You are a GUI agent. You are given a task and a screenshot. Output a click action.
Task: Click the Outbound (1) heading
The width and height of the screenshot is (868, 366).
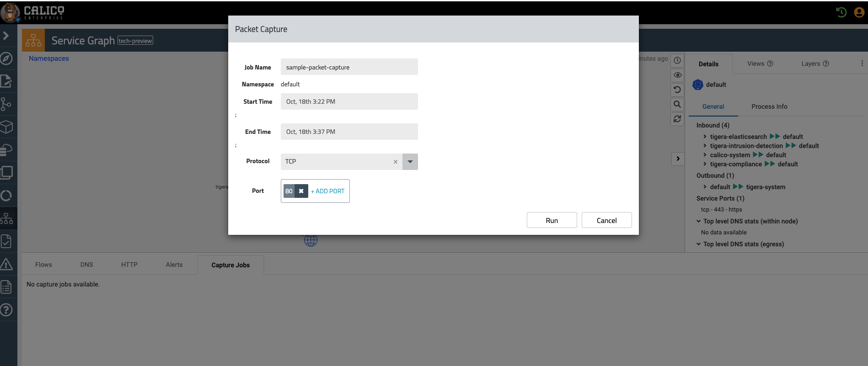click(x=715, y=175)
